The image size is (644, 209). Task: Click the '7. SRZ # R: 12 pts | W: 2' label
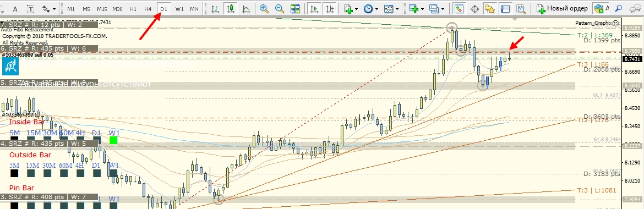click(50, 24)
